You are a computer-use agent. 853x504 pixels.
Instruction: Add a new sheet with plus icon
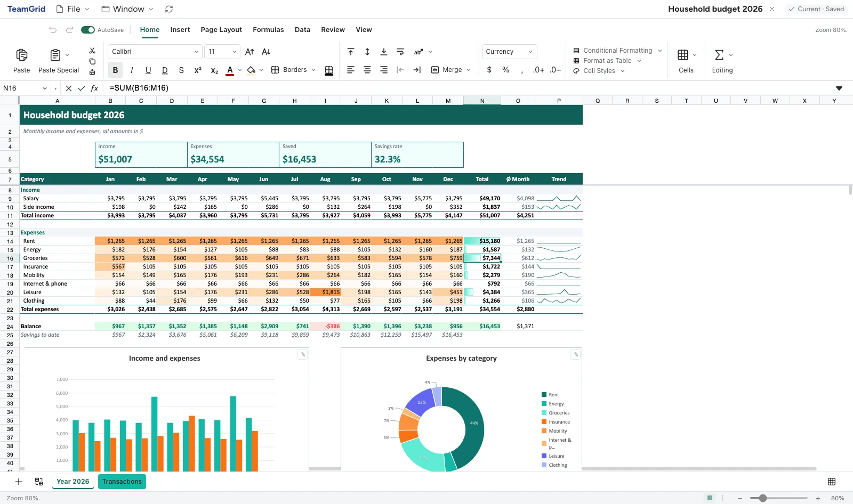pos(19,482)
